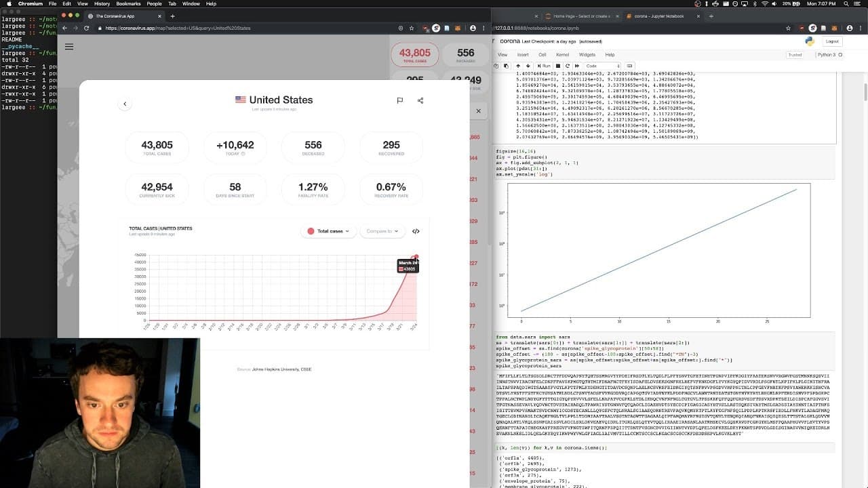The image size is (868, 488).
Task: Click the Johns Hopkins University source link
Action: pyautogui.click(x=281, y=369)
